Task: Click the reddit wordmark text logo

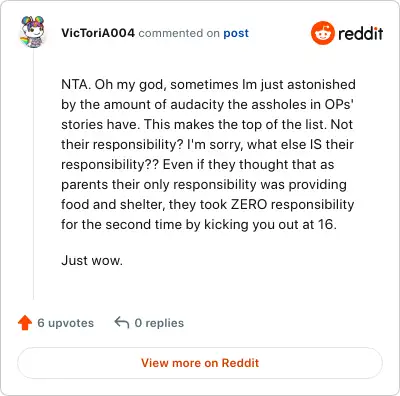Action: (x=361, y=33)
